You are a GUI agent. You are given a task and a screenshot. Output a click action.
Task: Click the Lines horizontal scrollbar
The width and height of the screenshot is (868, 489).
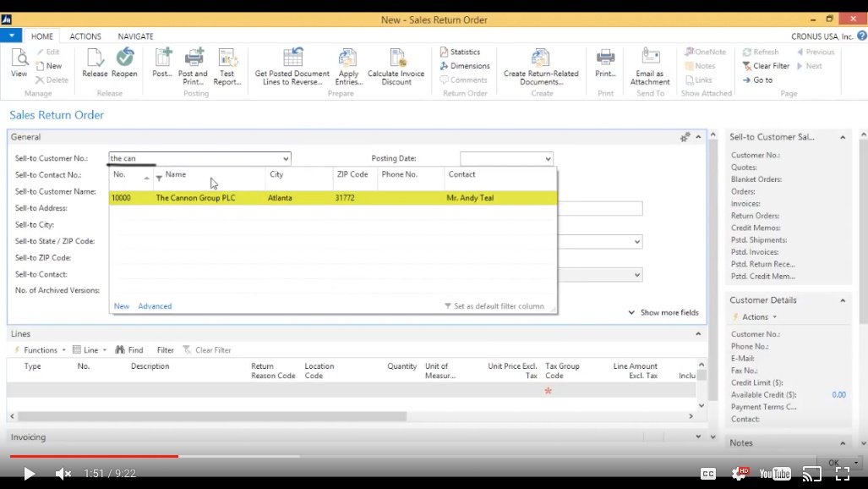pos(213,416)
